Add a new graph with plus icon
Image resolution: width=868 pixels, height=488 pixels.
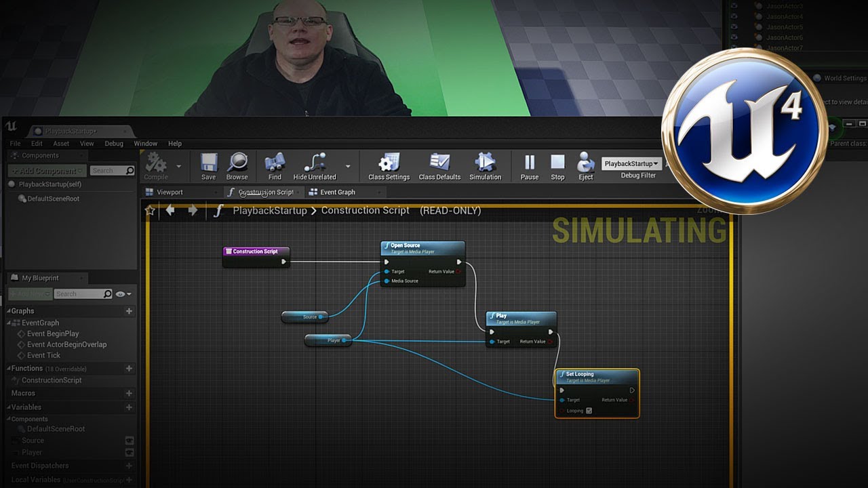129,311
